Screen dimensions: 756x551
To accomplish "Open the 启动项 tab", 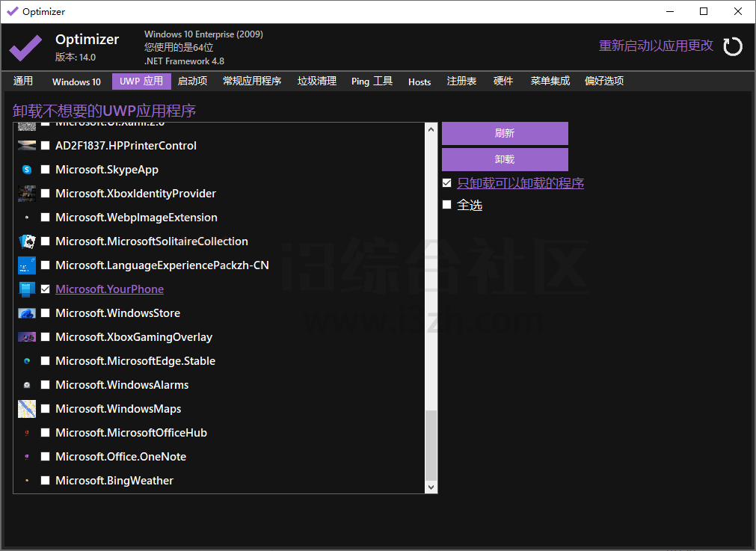I will [x=192, y=81].
